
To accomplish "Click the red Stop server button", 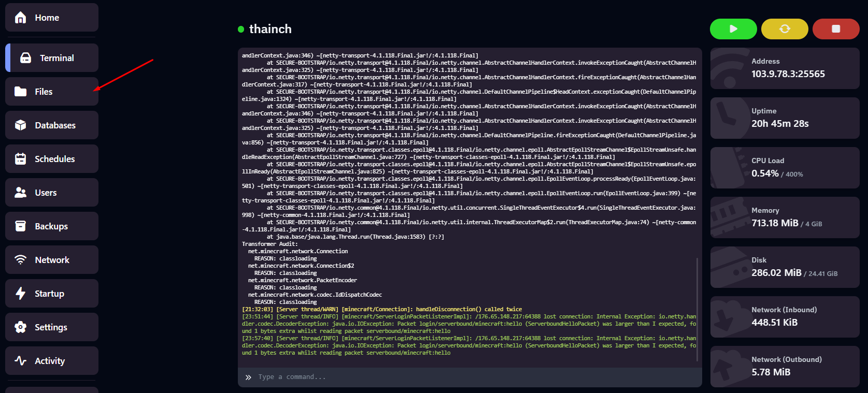I will [x=835, y=29].
